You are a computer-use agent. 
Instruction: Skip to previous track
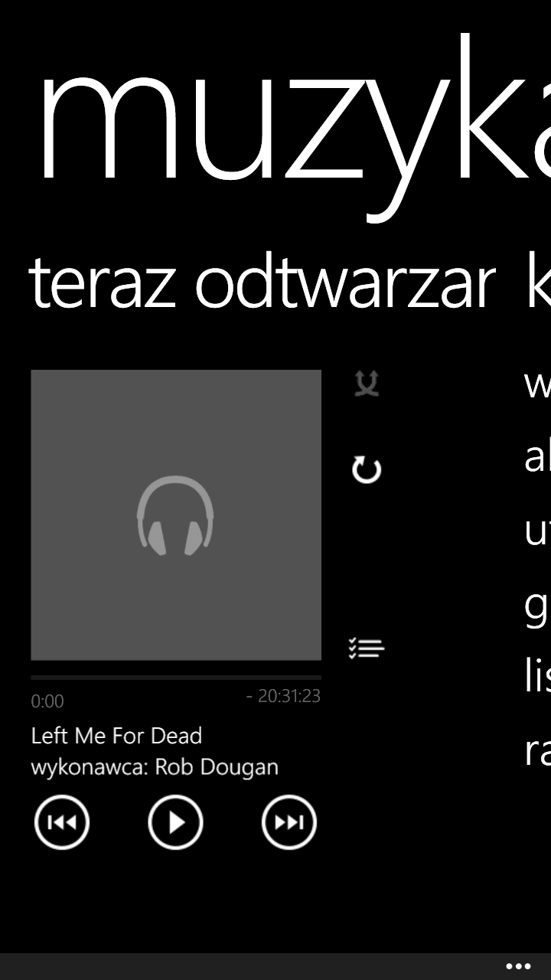tap(62, 822)
